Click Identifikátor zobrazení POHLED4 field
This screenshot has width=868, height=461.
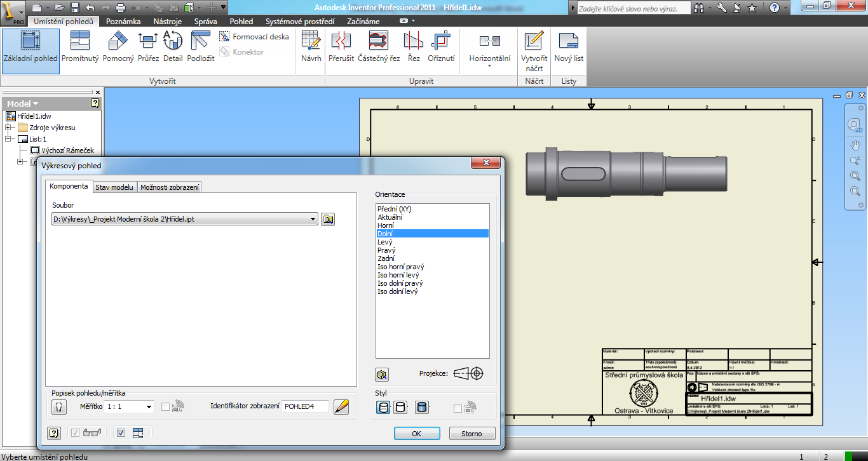[306, 406]
